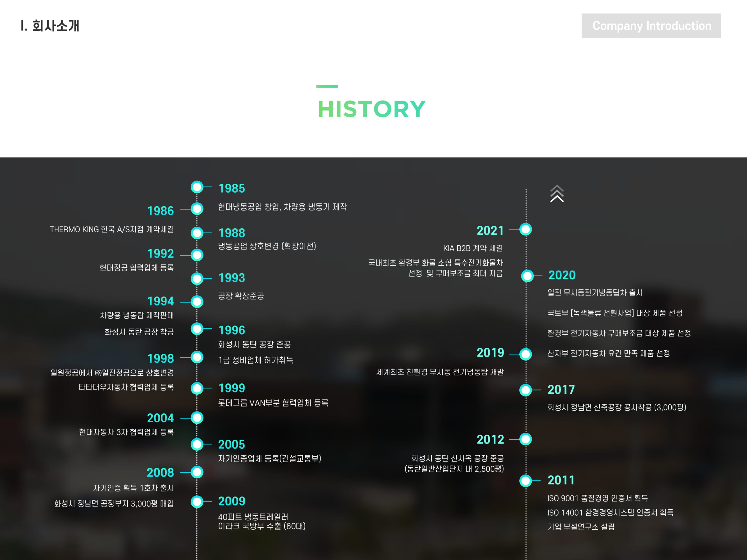
Task: Select the 2004 timeline marker circle
Action: 197,418
